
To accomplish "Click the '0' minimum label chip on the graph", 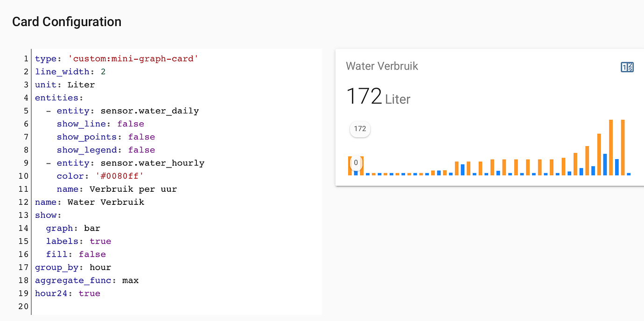I will (356, 162).
